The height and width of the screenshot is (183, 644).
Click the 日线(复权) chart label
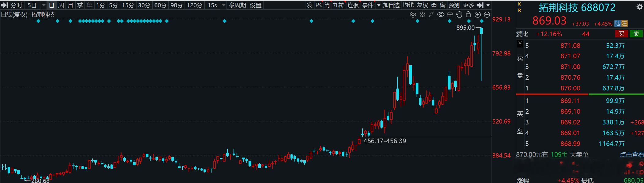[x=14, y=14]
